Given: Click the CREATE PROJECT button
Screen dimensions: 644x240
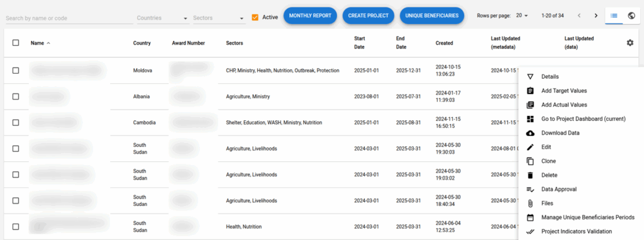Looking at the screenshot, I should point(369,16).
